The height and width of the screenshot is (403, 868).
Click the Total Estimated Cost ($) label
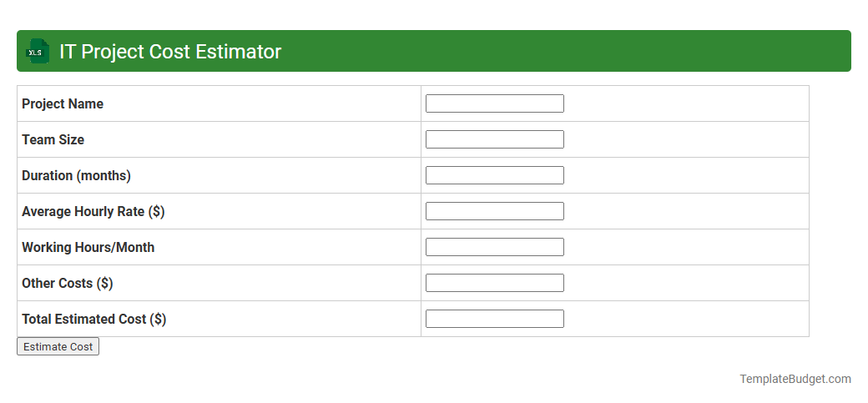point(93,320)
